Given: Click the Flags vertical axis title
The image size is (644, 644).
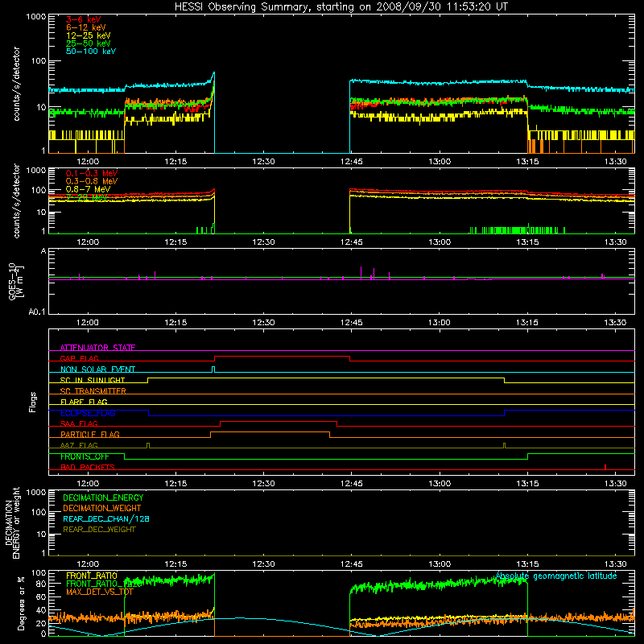Looking at the screenshot, I should (33, 402).
